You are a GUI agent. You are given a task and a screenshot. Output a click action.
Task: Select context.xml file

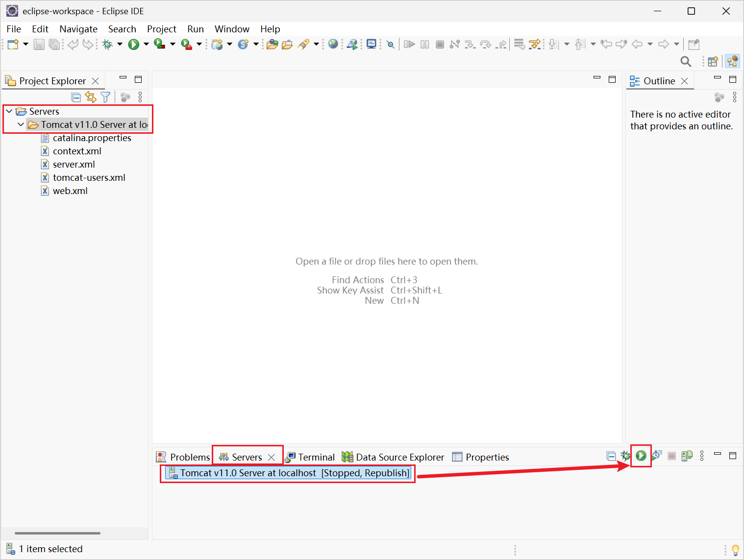[x=77, y=151]
